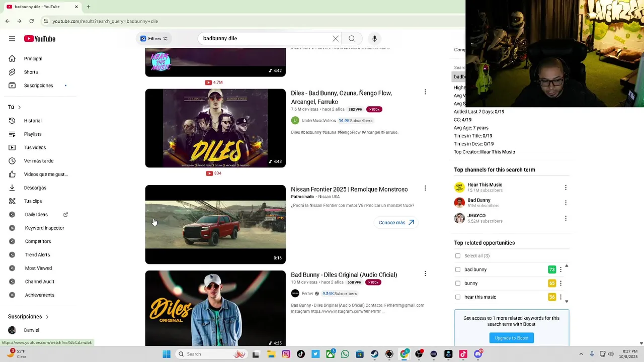Click the Hear This Music channel avatar

[x=459, y=188]
